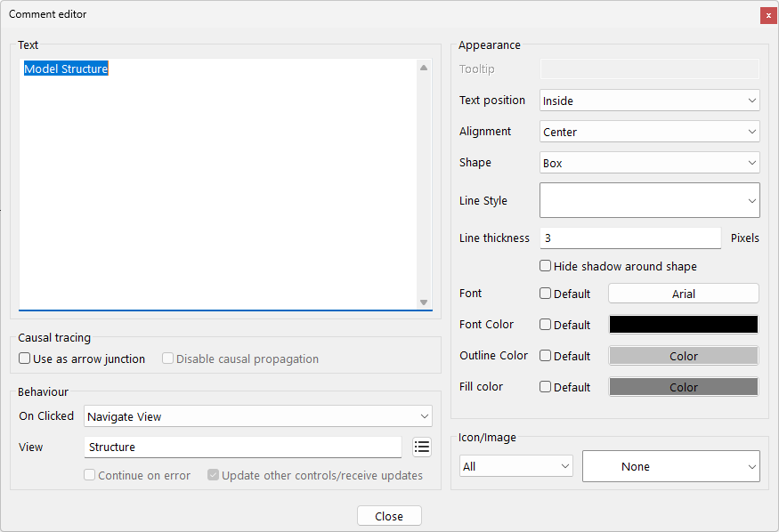779x532 pixels.
Task: Enable Default for Outline Color
Action: point(546,356)
